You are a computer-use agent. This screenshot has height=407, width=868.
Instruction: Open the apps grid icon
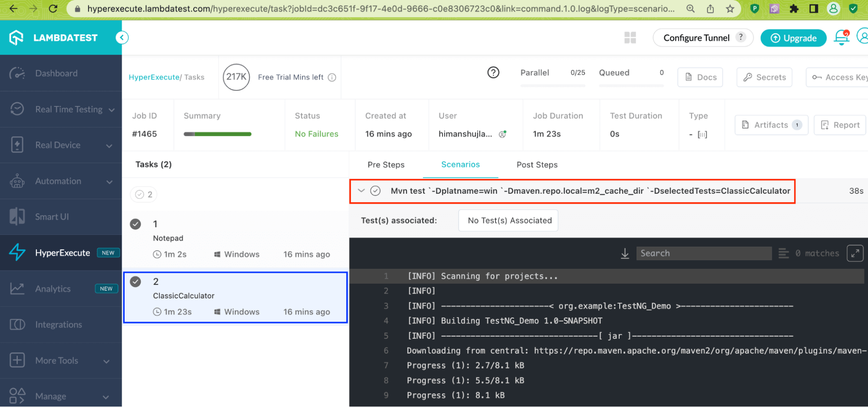coord(630,38)
